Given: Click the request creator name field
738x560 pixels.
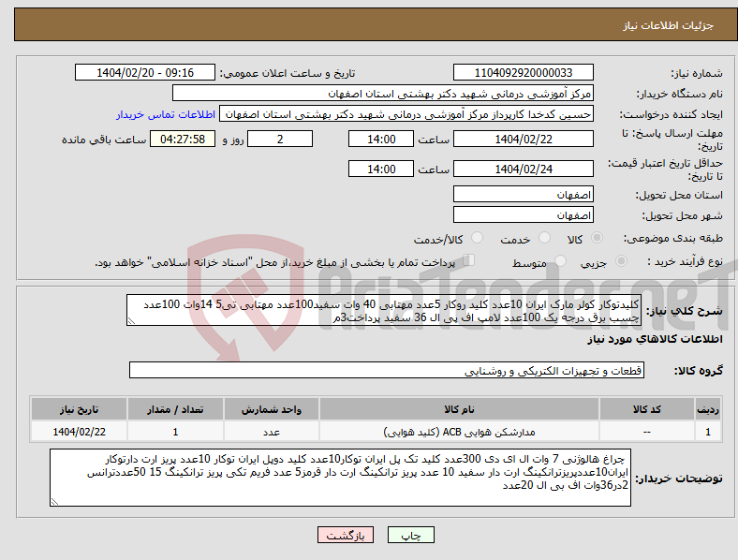Looking at the screenshot, I should click(x=406, y=114).
